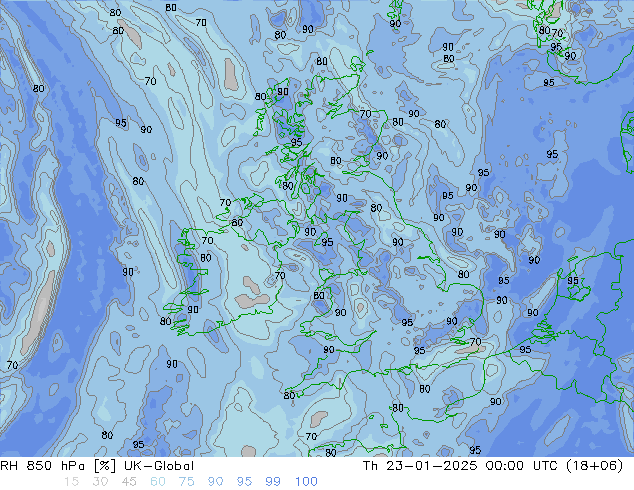The image size is (634, 490).
Task: Select the 100 value in the legend
Action: point(306,482)
